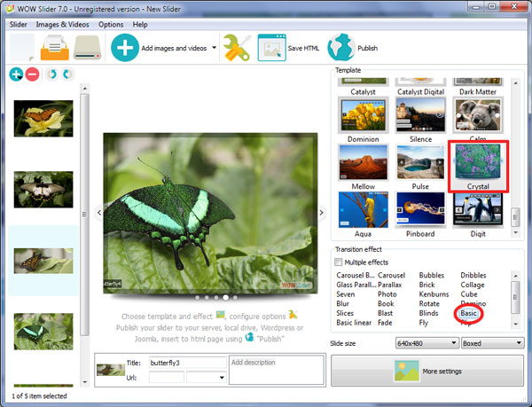Remove the image with the red minus icon
The image size is (532, 407).
coord(32,74)
